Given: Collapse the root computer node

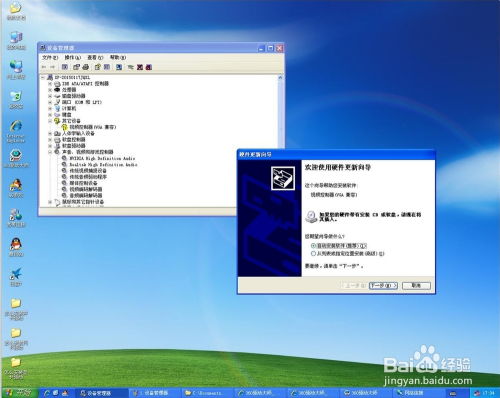Looking at the screenshot, I should pyautogui.click(x=43, y=77).
